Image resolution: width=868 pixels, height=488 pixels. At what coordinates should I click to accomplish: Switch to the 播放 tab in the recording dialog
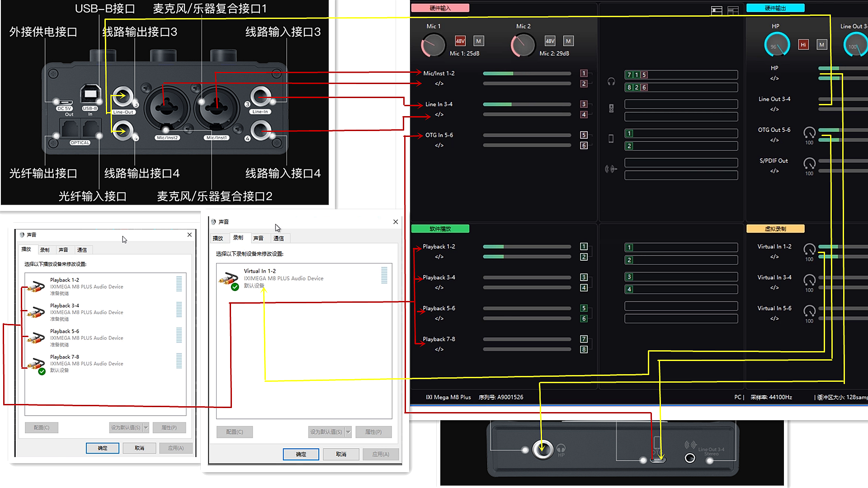219,238
